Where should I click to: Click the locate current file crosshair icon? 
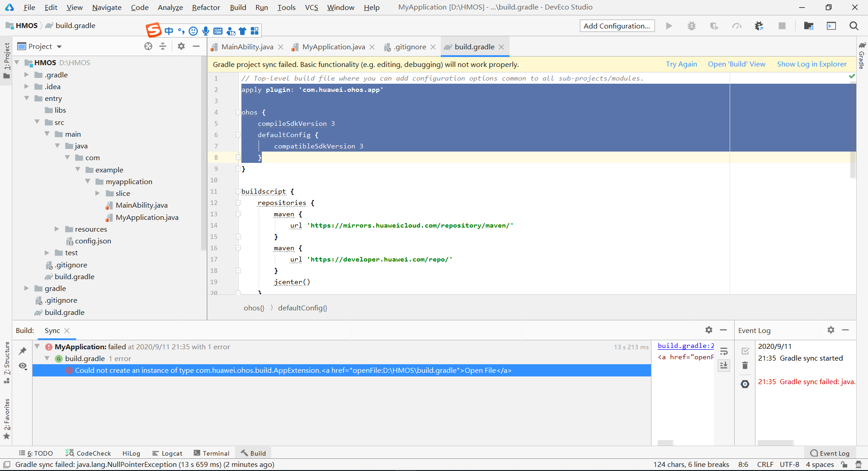point(148,46)
